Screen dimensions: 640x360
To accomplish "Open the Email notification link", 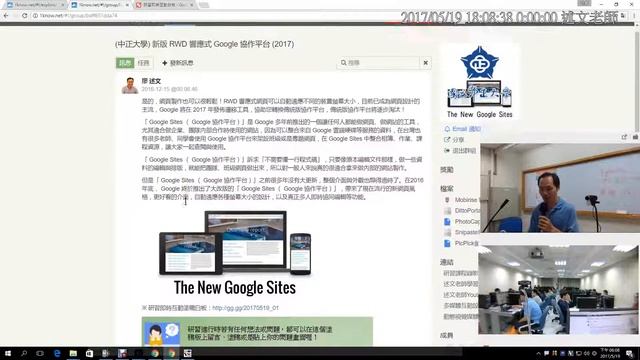I will pyautogui.click(x=467, y=129).
